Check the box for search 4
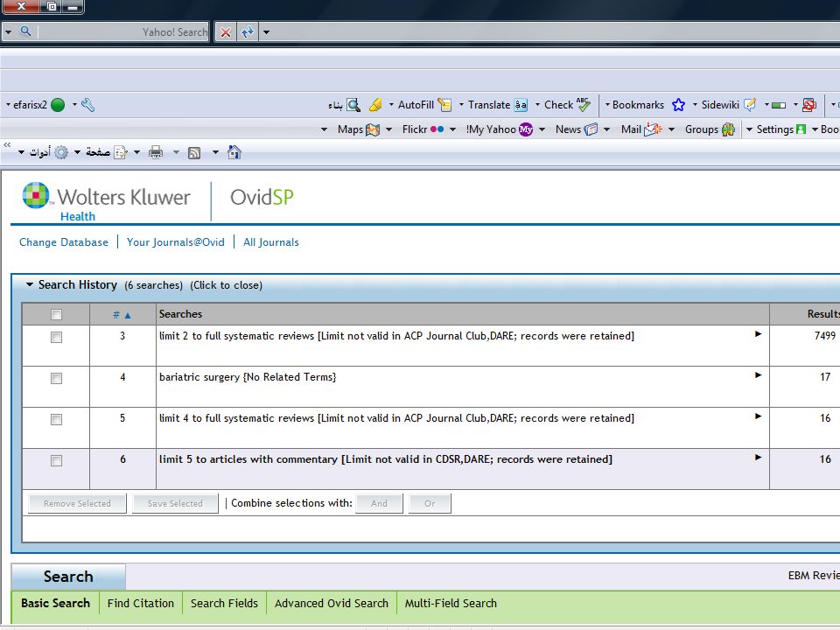This screenshot has height=630, width=840. point(56,378)
